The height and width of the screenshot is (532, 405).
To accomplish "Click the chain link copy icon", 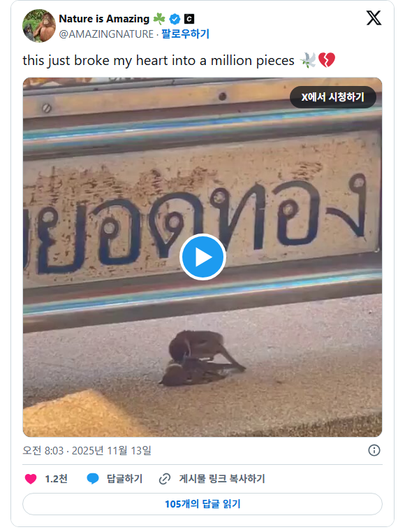I will click(165, 479).
